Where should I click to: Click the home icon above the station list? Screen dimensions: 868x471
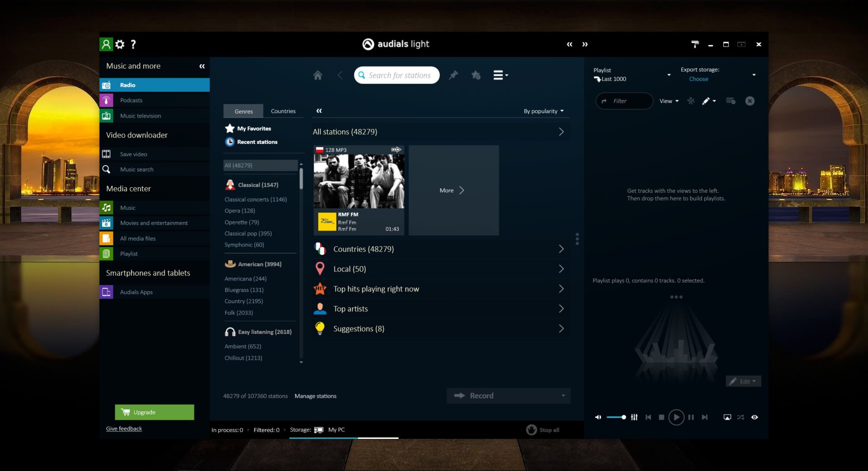pos(318,75)
